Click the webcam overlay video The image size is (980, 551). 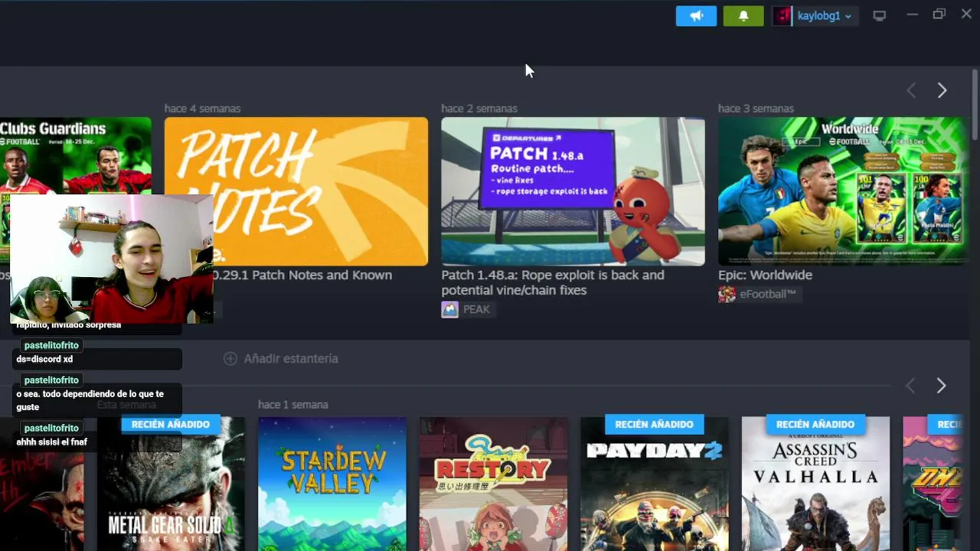112,259
